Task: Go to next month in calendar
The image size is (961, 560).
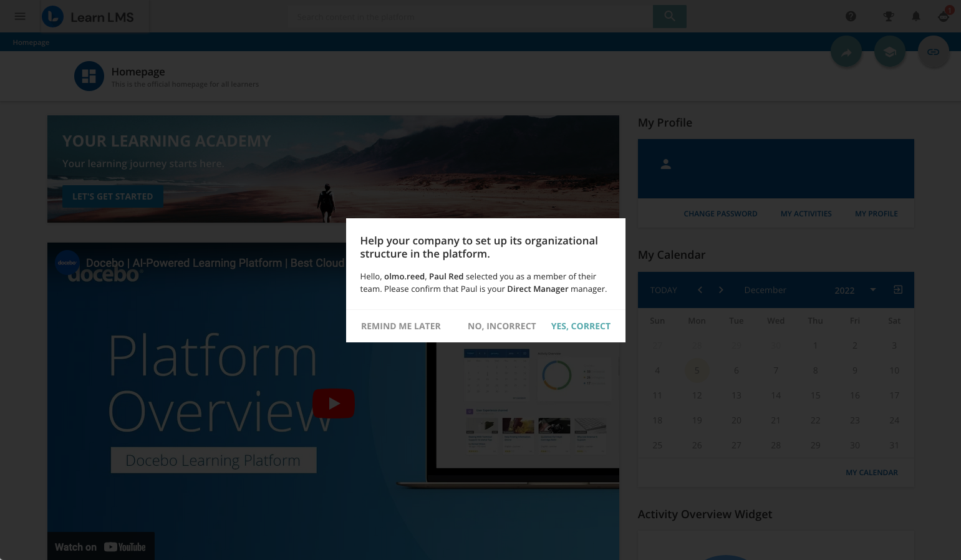Action: point(721,290)
